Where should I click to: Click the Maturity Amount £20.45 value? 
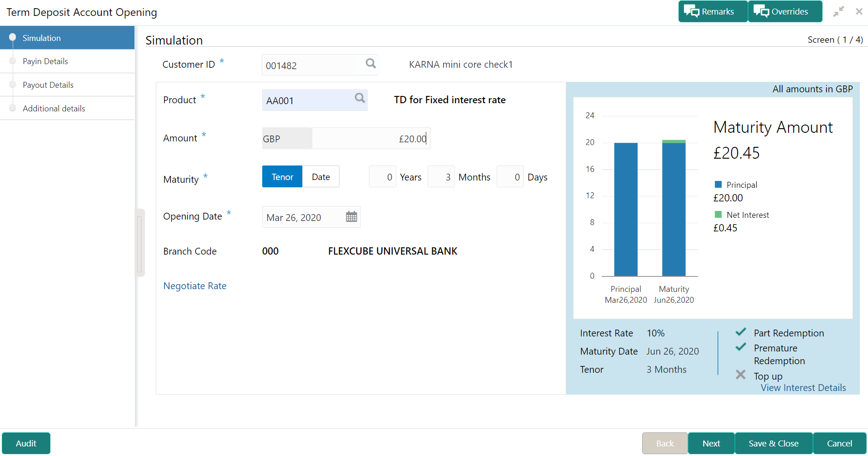tap(736, 153)
